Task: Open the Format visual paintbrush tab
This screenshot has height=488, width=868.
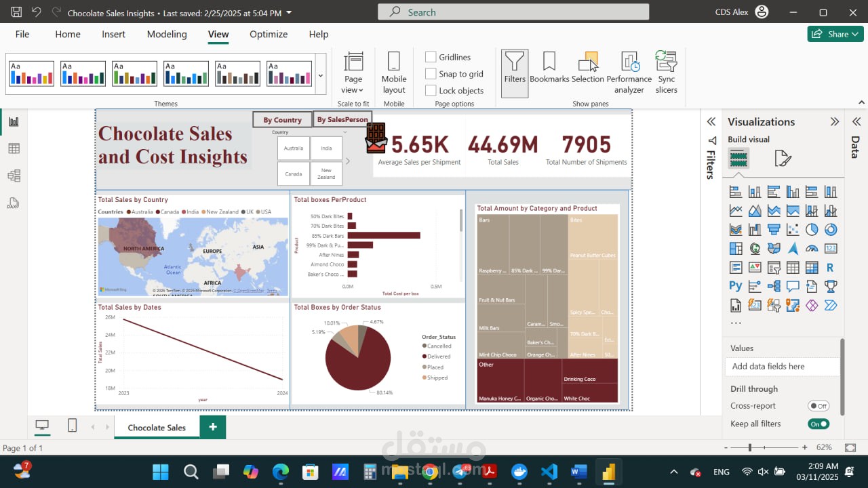Action: (x=783, y=159)
